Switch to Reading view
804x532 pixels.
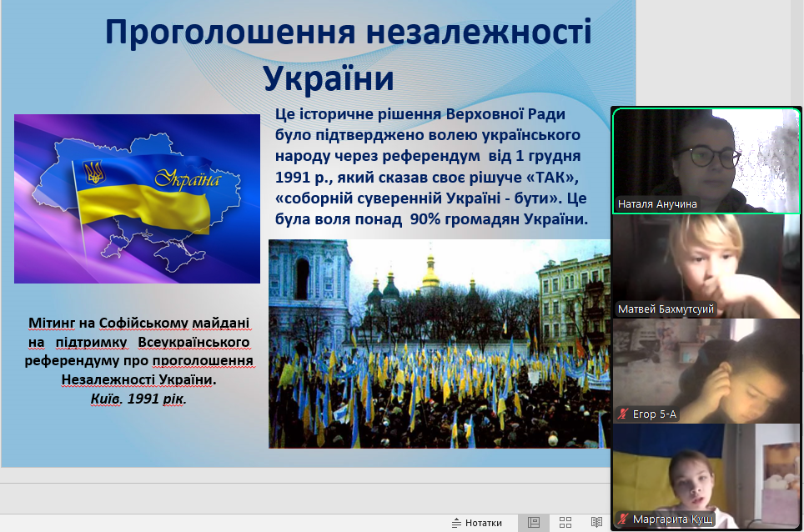pos(596,523)
